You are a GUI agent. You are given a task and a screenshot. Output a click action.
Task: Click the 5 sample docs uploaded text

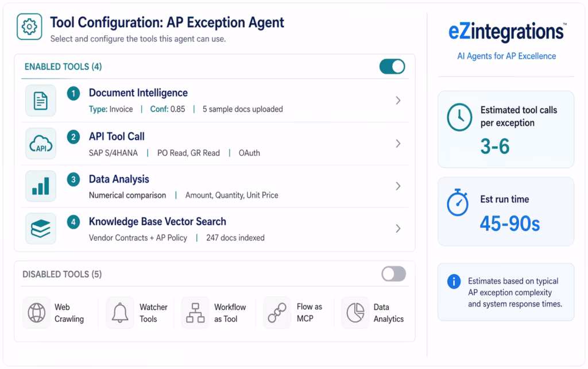(243, 109)
